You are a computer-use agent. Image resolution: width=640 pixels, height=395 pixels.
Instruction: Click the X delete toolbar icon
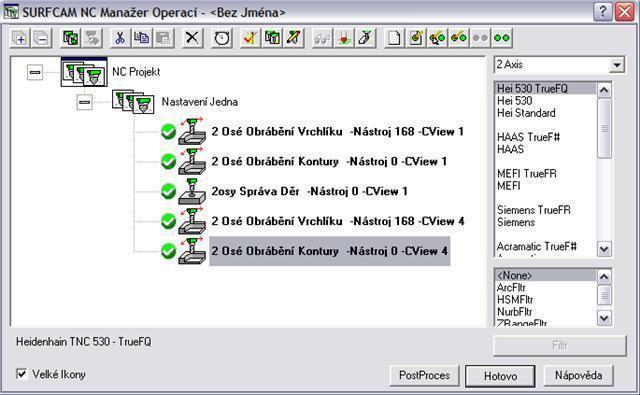coord(192,38)
